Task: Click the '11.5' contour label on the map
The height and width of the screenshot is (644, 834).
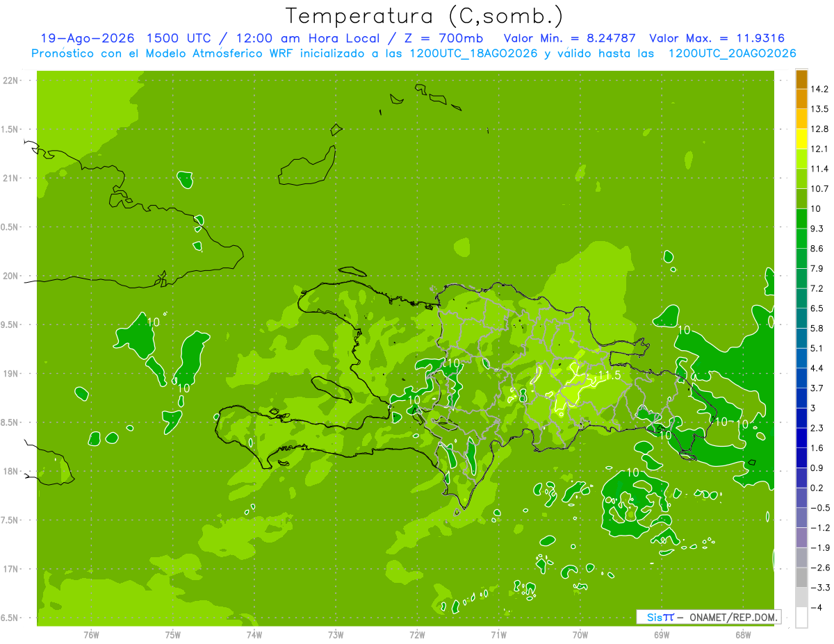Action: click(609, 376)
